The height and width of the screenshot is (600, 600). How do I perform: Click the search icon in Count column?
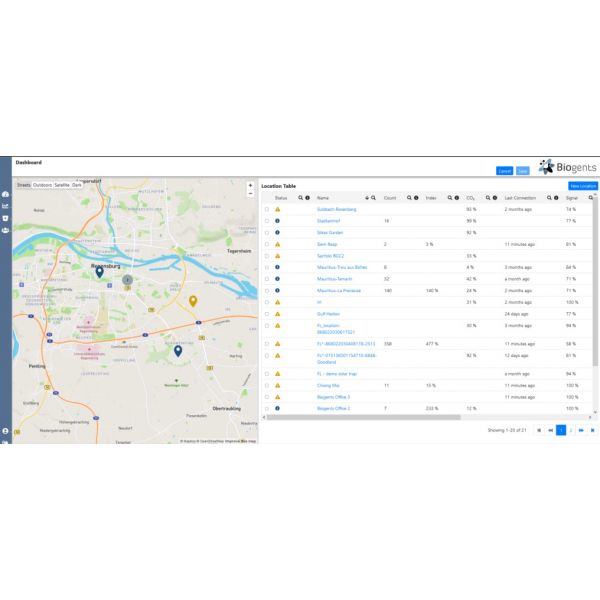point(409,198)
